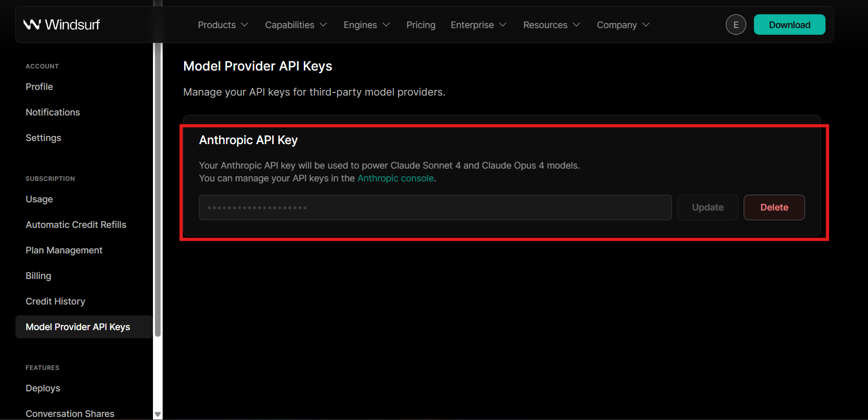Follow the Anthropic console link
The height and width of the screenshot is (420, 868).
point(395,178)
